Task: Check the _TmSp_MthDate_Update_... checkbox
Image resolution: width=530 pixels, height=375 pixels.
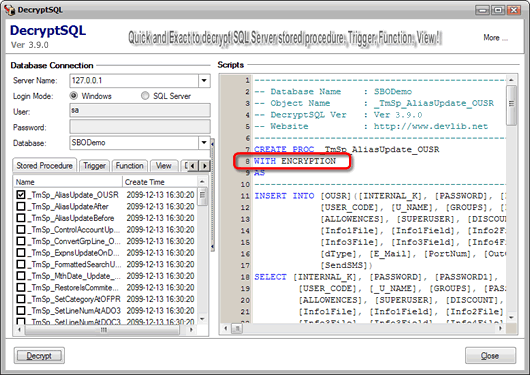Action: pyautogui.click(x=21, y=276)
